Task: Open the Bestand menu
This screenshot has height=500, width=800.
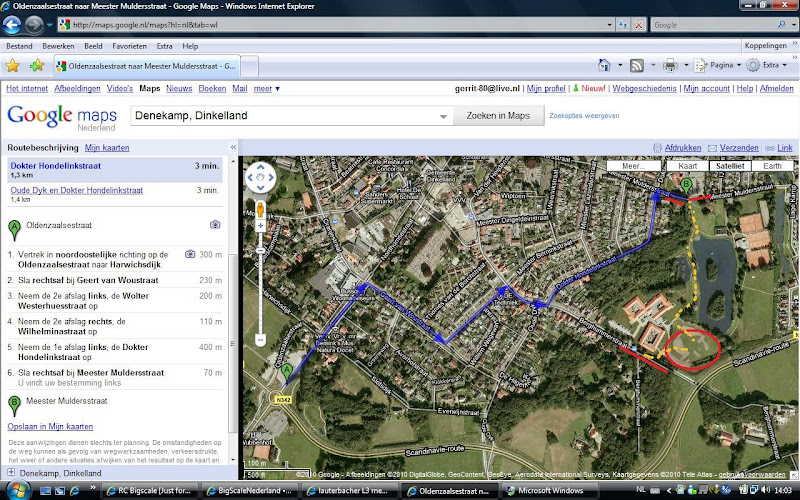Action: pyautogui.click(x=19, y=46)
